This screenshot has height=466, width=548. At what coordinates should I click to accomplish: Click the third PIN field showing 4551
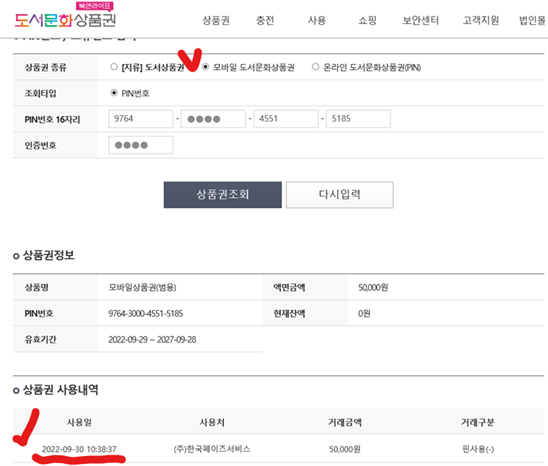click(x=286, y=119)
